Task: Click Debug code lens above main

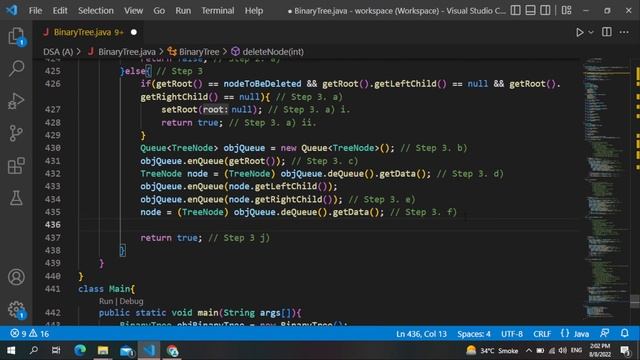Action: [131, 301]
